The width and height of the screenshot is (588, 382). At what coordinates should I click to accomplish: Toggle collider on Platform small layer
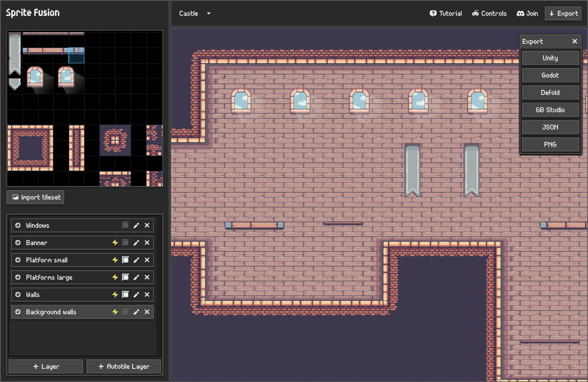coord(125,260)
